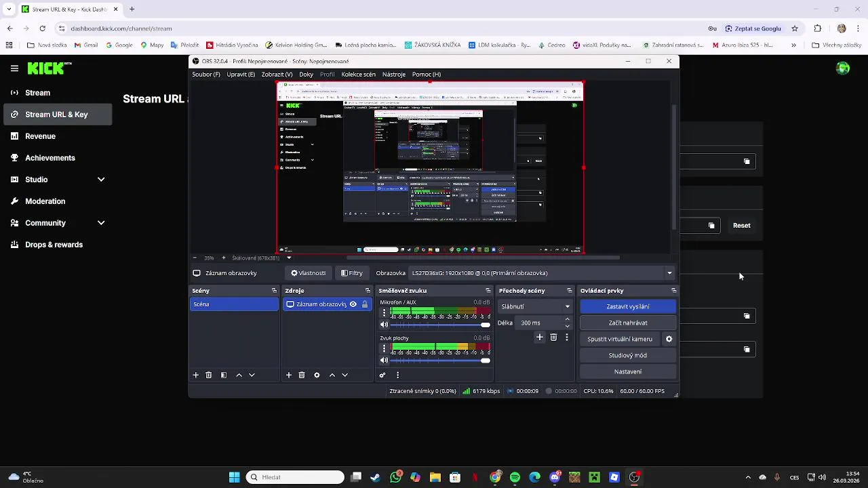
Task: Reload the browser page
Action: 42,28
